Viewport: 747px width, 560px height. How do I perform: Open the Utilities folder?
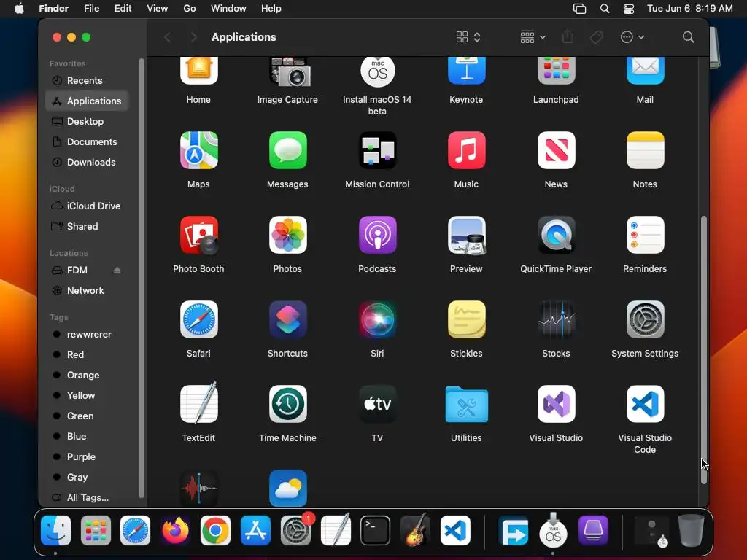[x=466, y=404]
